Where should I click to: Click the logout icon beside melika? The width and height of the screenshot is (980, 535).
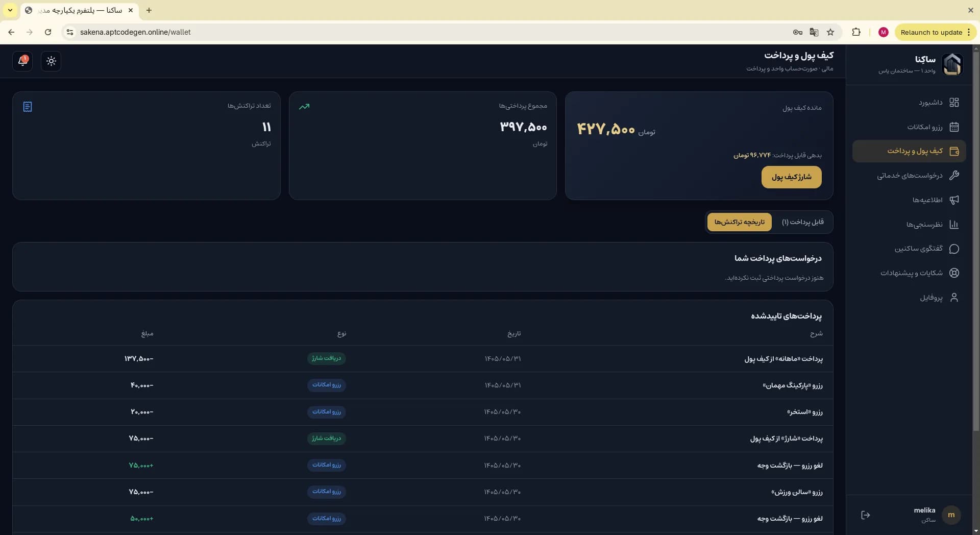[865, 515]
